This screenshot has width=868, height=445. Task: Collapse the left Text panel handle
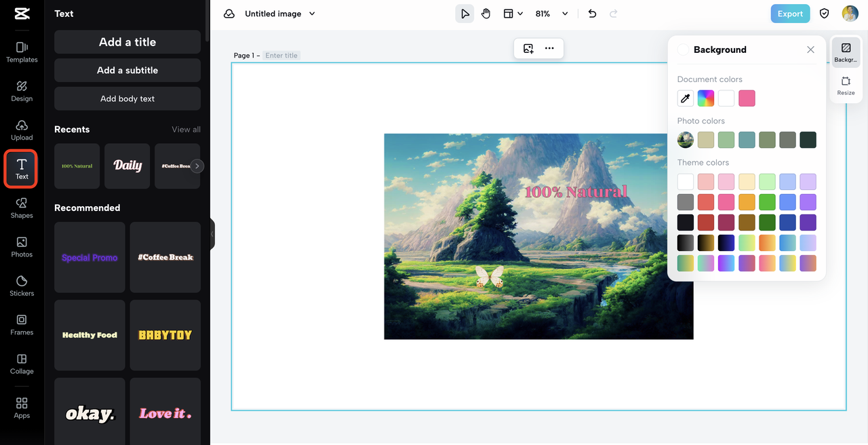tap(212, 234)
